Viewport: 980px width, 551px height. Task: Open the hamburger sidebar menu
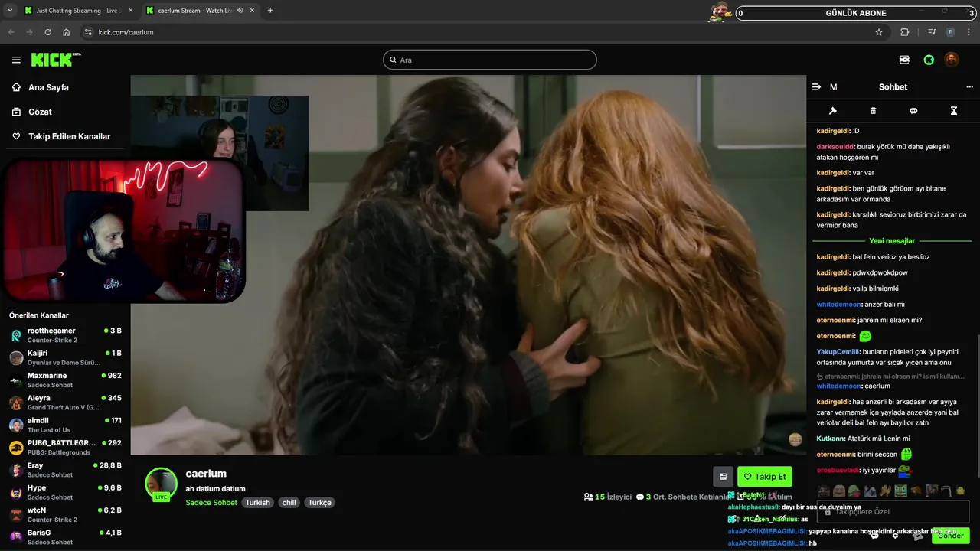click(x=16, y=60)
